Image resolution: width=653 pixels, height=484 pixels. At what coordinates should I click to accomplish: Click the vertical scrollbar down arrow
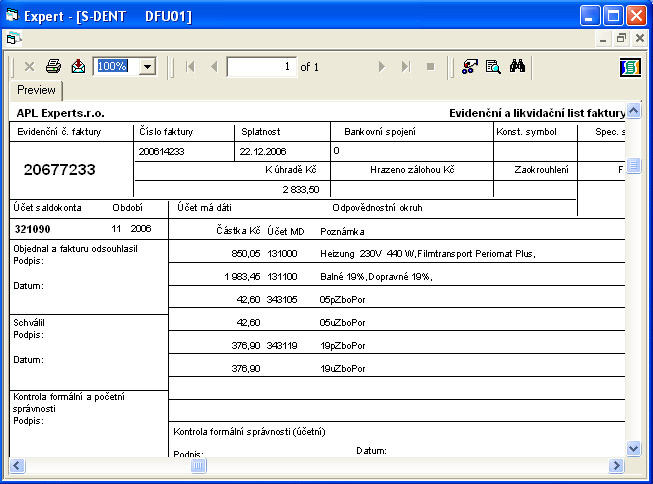(632, 449)
